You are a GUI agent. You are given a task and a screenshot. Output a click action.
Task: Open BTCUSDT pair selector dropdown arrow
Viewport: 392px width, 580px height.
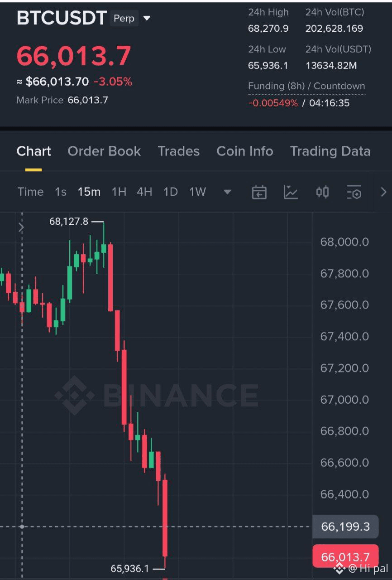tap(147, 19)
